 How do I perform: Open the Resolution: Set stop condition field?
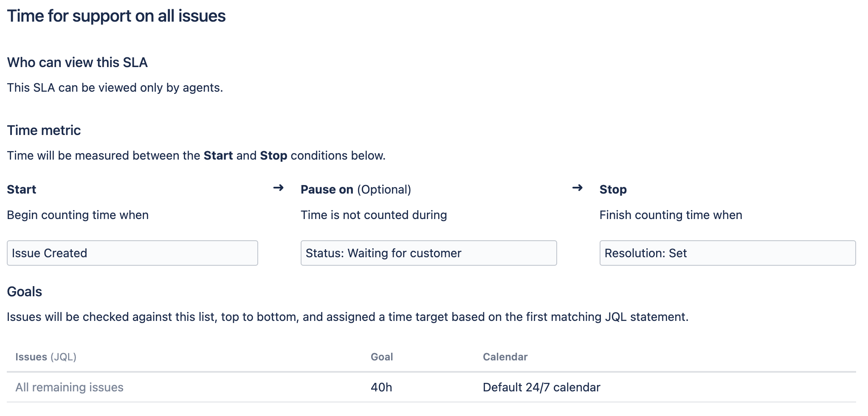pyautogui.click(x=727, y=253)
